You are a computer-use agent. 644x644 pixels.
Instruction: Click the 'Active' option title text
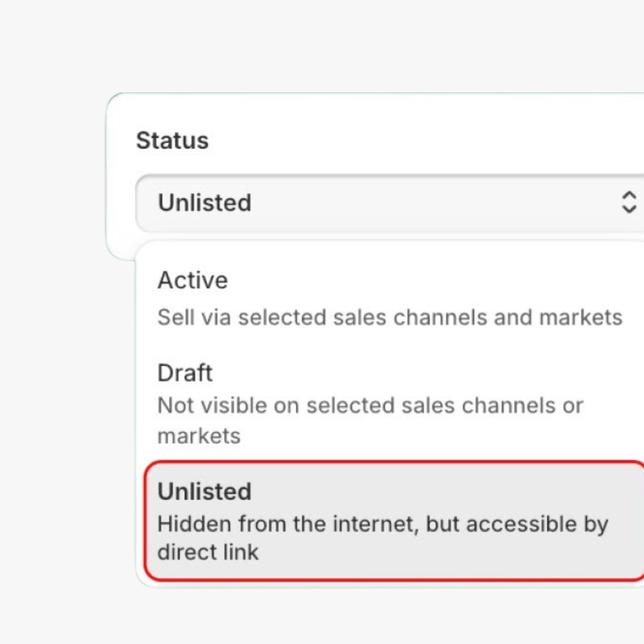tap(193, 280)
